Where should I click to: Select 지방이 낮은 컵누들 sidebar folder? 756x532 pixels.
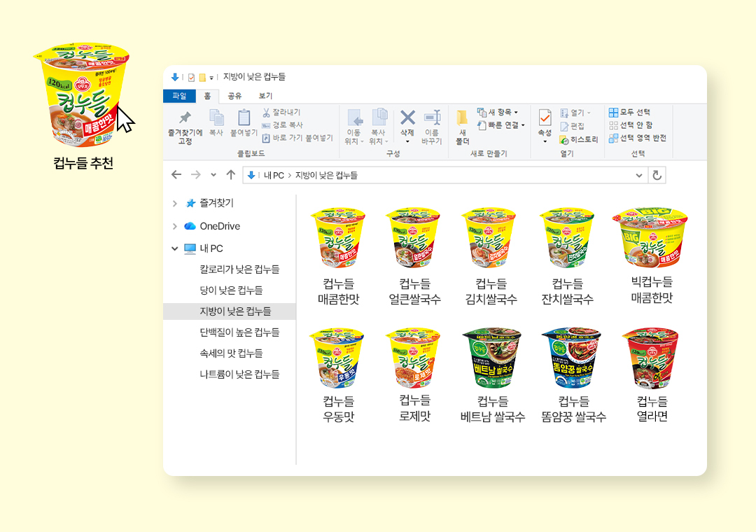pyautogui.click(x=230, y=311)
